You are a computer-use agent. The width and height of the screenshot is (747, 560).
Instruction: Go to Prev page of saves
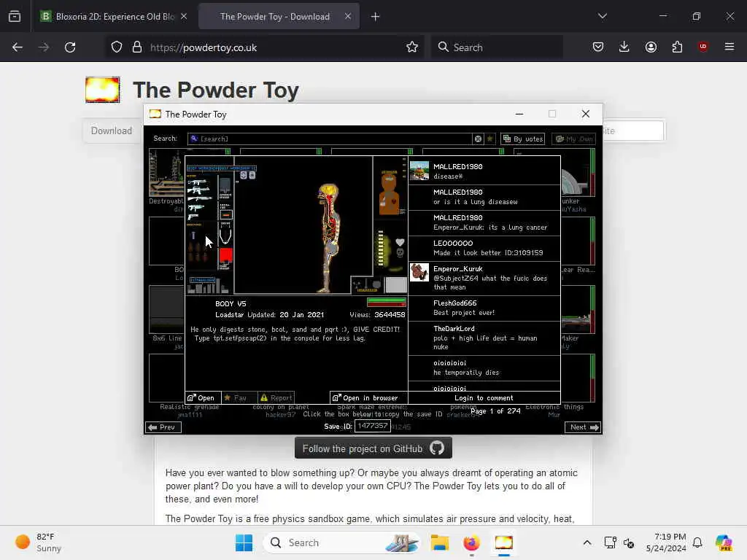point(163,427)
